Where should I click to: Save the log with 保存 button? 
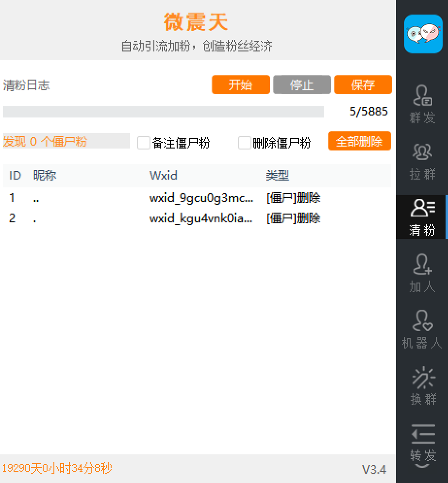(363, 84)
